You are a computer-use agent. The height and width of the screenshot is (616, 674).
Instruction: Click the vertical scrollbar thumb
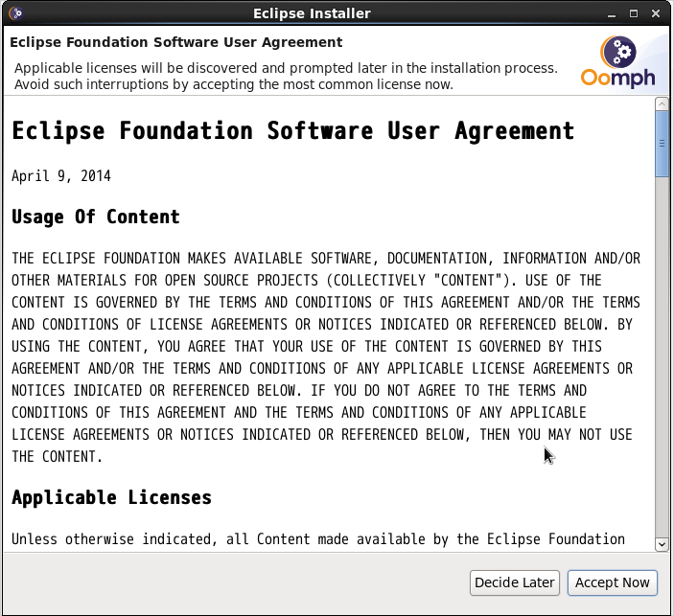(x=662, y=144)
